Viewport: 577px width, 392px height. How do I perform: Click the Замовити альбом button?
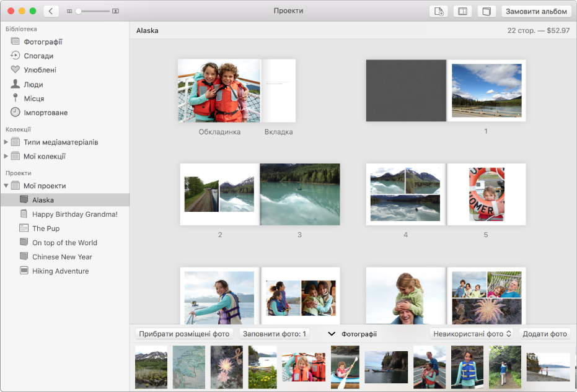pyautogui.click(x=536, y=11)
